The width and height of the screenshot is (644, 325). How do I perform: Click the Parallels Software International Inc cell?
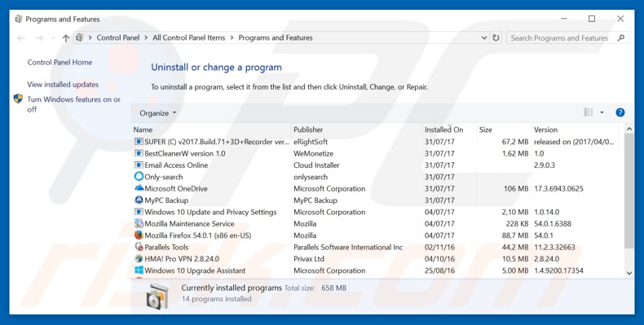(x=348, y=247)
